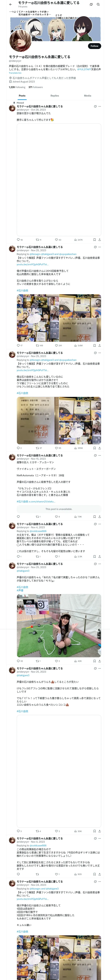View analytics showing 247K views
The image size is (110, 980).
point(79,240)
